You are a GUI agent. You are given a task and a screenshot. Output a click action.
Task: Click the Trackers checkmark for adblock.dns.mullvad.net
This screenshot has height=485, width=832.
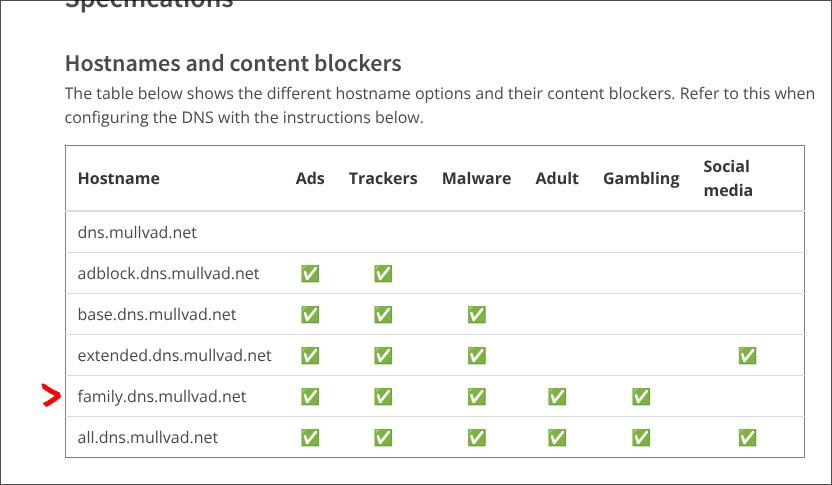(383, 273)
